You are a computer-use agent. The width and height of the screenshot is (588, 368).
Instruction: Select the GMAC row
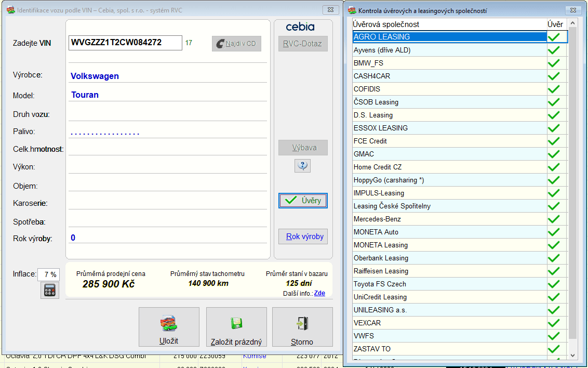[460, 154]
